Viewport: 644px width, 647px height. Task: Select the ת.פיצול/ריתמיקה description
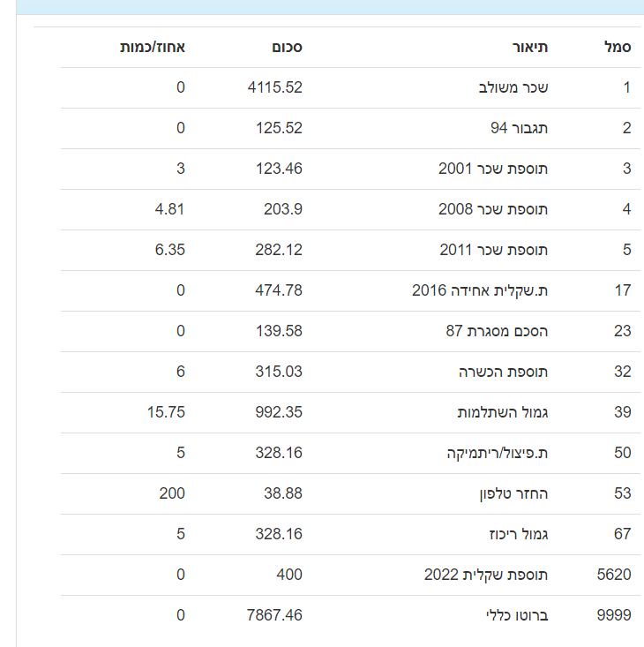coord(498,453)
